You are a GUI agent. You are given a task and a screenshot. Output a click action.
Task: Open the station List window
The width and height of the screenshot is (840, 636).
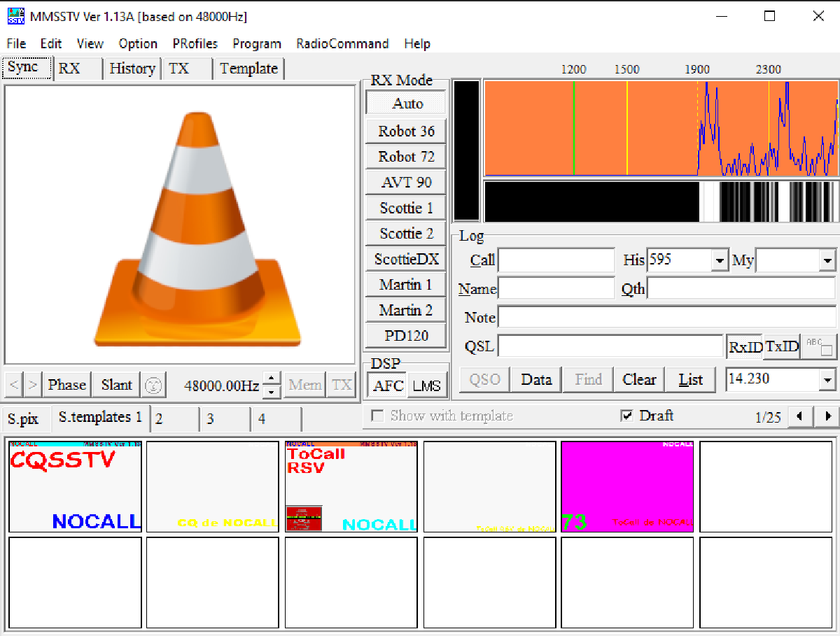coord(690,379)
